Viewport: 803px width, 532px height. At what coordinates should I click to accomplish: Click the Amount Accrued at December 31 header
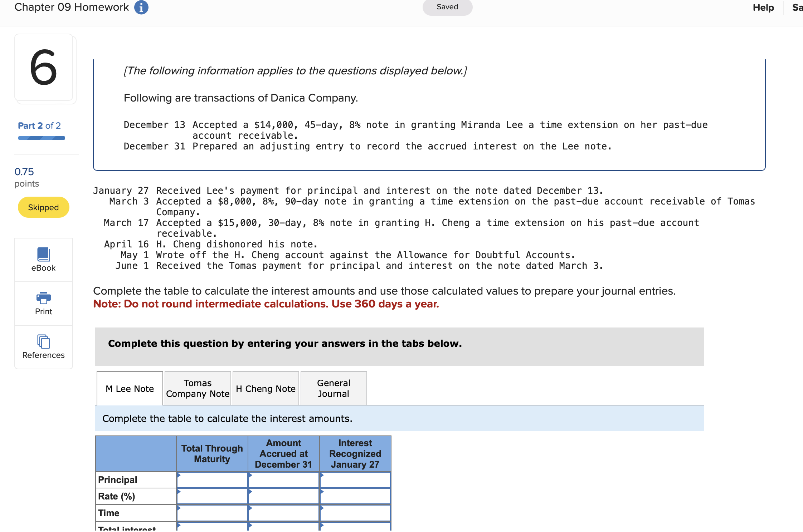point(284,454)
